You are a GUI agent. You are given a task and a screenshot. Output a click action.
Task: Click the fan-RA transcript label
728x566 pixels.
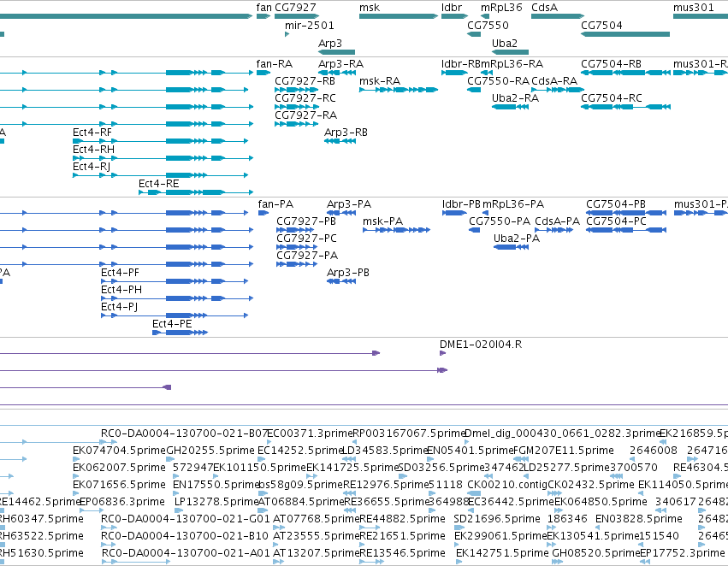click(x=275, y=64)
